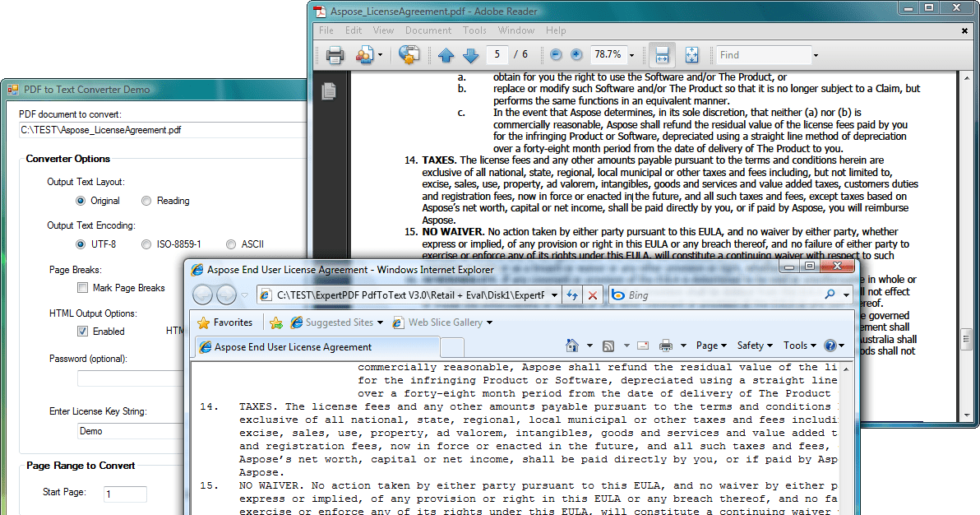980x515 pixels.
Task: Open the zoom percentage dropdown in Reader
Action: 631,54
